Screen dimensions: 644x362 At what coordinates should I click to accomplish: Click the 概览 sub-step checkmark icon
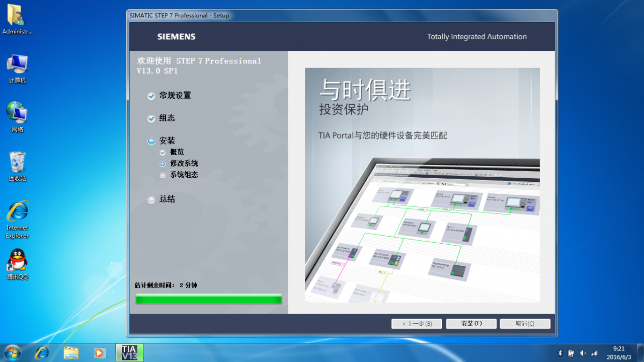pos(163,153)
